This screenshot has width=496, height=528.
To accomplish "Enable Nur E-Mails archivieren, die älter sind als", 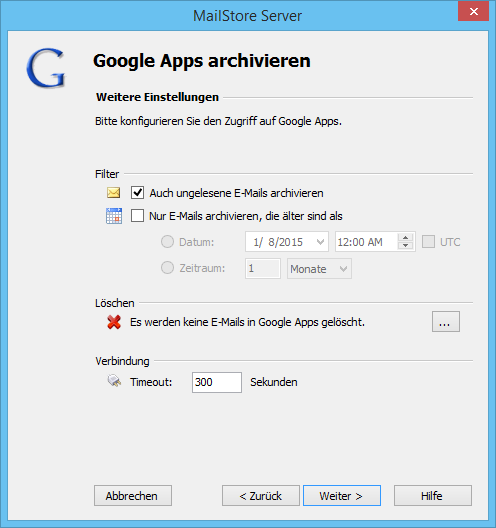I will tap(137, 216).
